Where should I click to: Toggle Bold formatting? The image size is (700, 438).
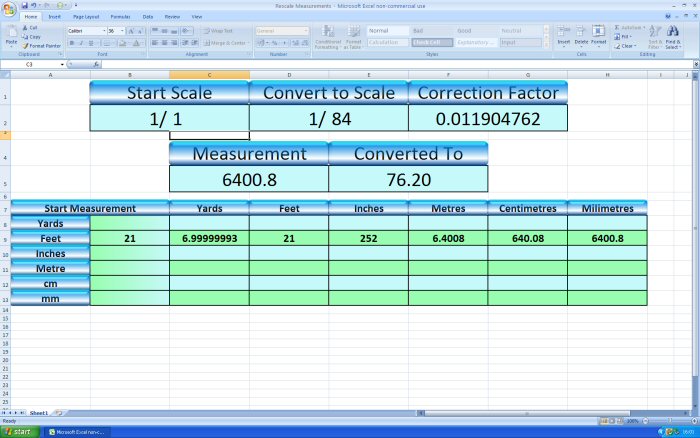click(71, 43)
